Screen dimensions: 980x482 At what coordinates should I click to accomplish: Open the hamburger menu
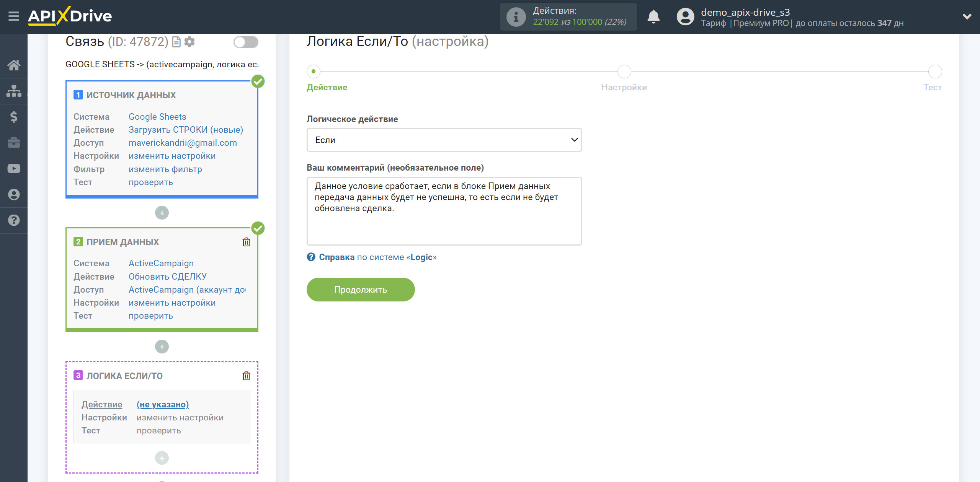pyautogui.click(x=14, y=16)
